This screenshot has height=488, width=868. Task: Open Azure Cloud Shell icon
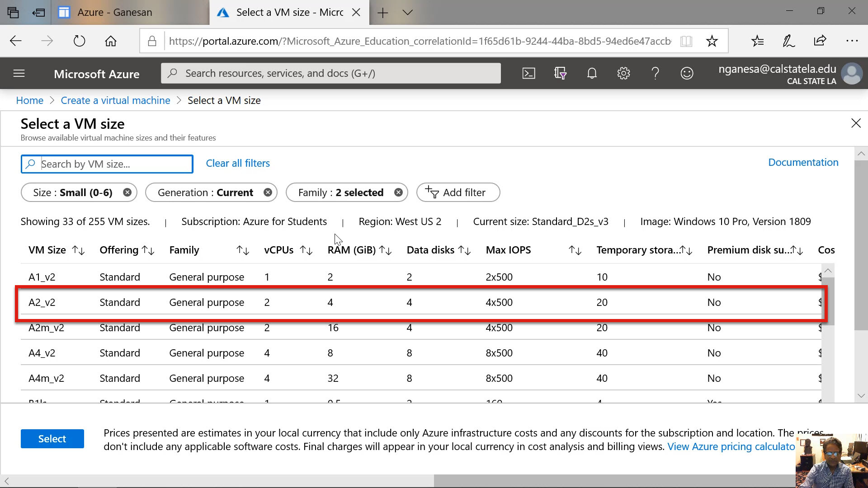point(528,73)
